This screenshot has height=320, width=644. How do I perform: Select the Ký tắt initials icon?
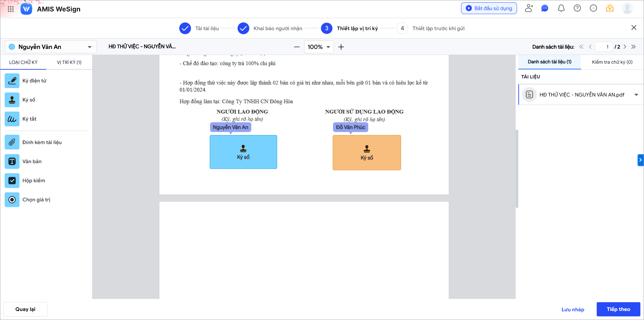12,119
